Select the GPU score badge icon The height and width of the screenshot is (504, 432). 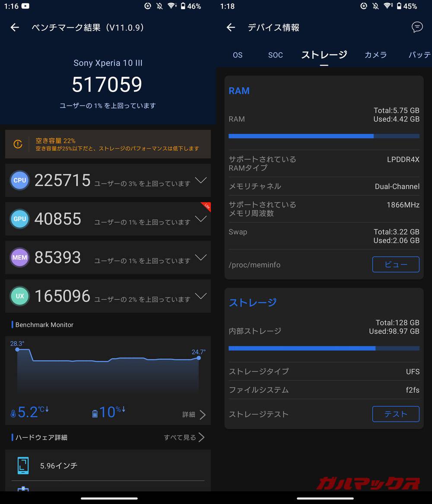click(x=19, y=219)
